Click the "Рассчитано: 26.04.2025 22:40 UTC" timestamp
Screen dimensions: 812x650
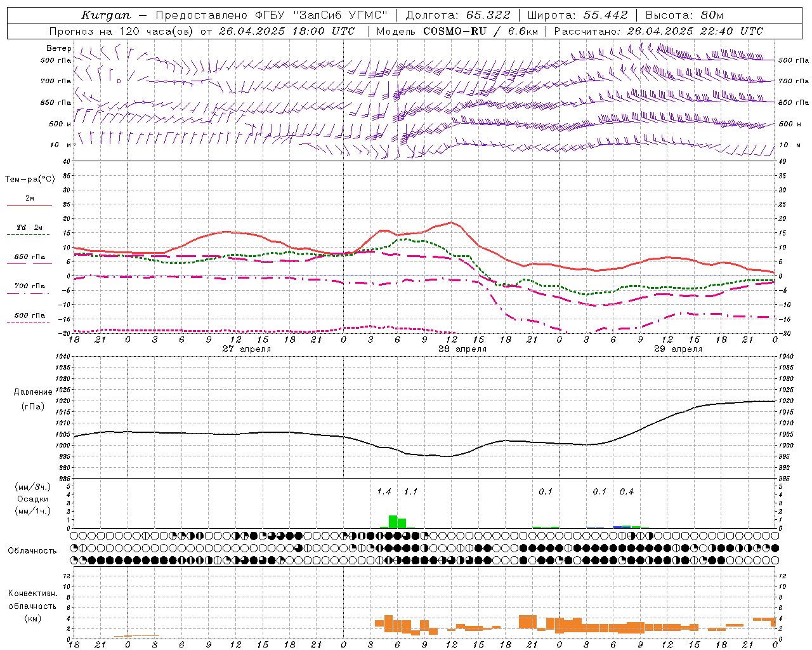pyautogui.click(x=658, y=31)
